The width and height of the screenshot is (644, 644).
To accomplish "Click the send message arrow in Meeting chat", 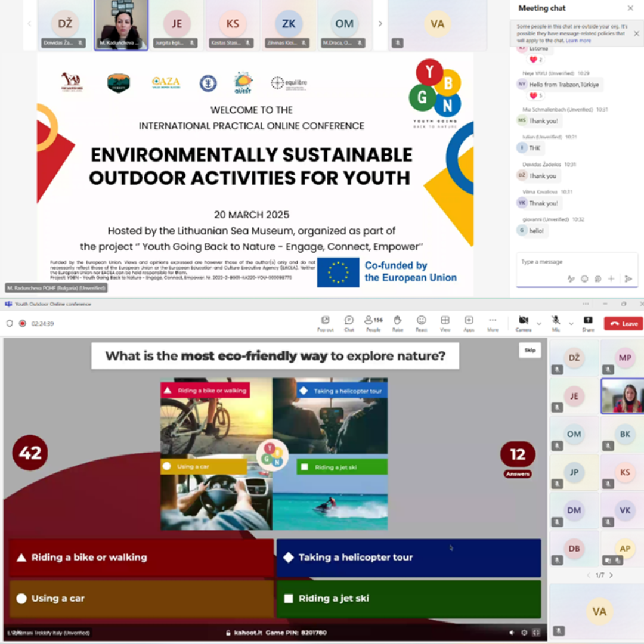I will click(628, 279).
